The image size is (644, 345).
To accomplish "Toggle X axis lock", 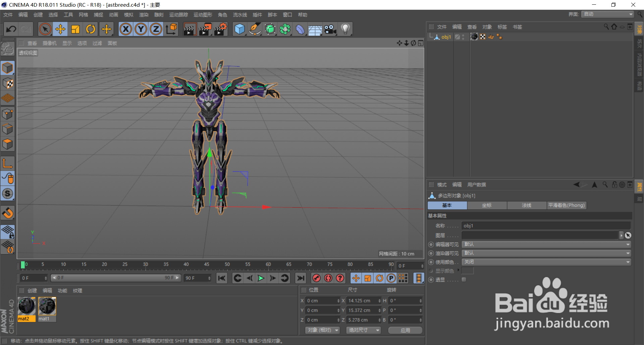I will click(126, 29).
